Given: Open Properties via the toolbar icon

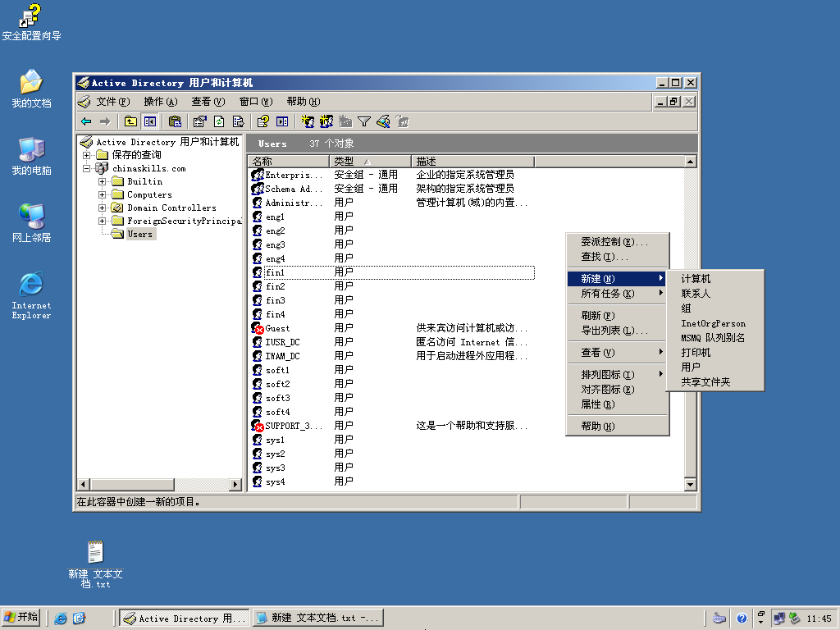Looking at the screenshot, I should pos(200,121).
